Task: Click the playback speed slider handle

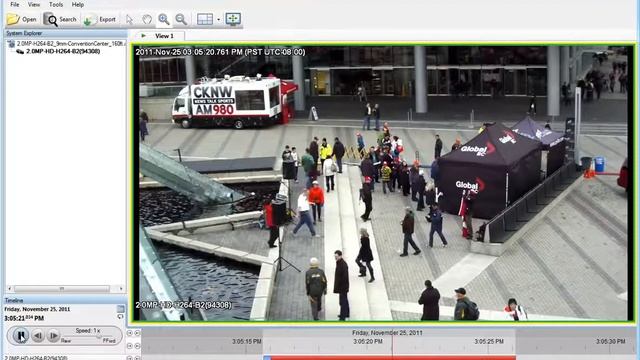Action: pyautogui.click(x=98, y=337)
